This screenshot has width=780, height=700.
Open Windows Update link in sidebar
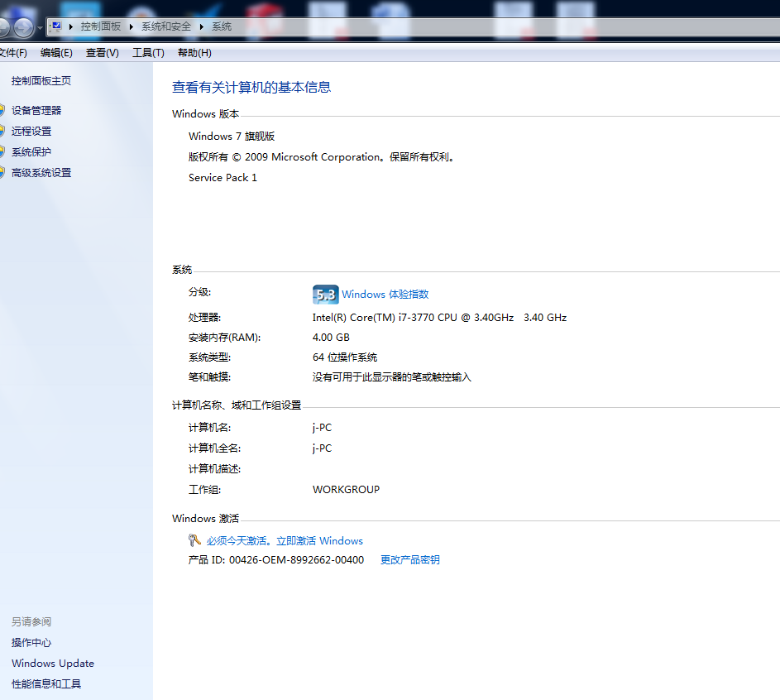coord(53,664)
